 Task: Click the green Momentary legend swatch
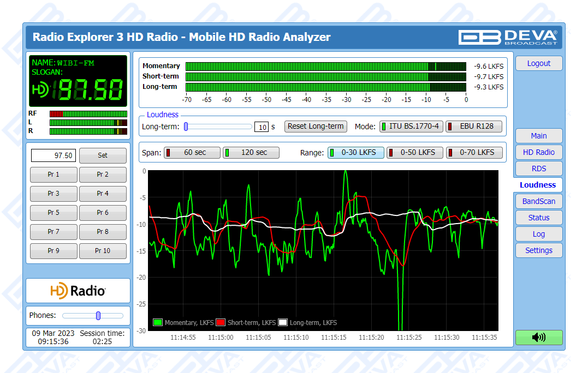(x=158, y=322)
